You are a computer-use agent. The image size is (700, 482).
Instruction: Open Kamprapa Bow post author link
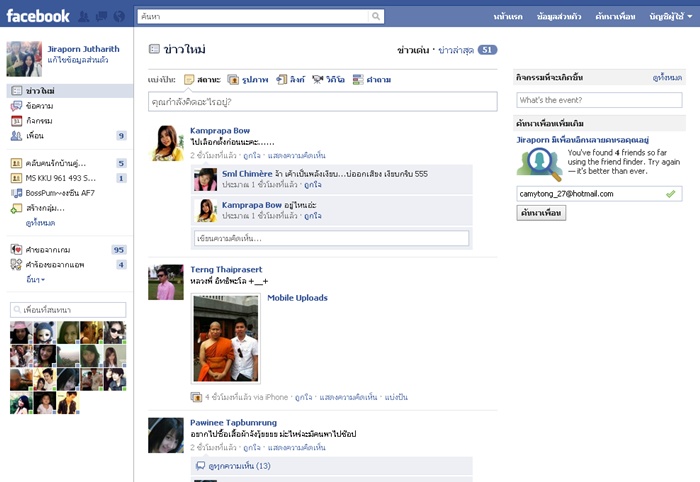point(220,130)
